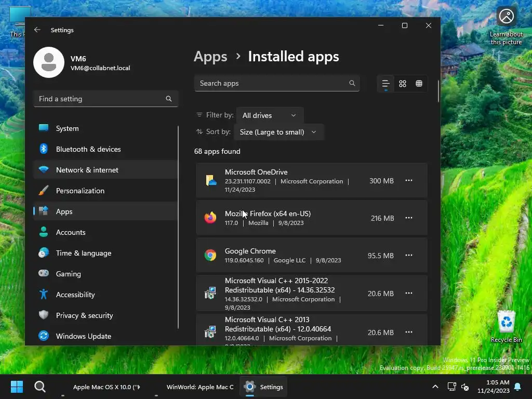532x399 pixels.
Task: Click the 216 MB size value
Action: pyautogui.click(x=382, y=218)
